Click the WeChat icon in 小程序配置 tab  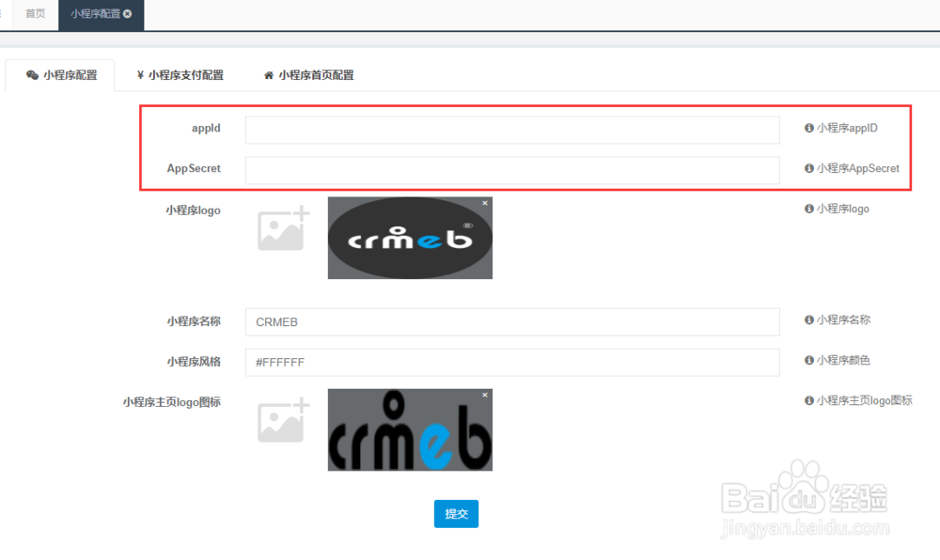(32, 75)
